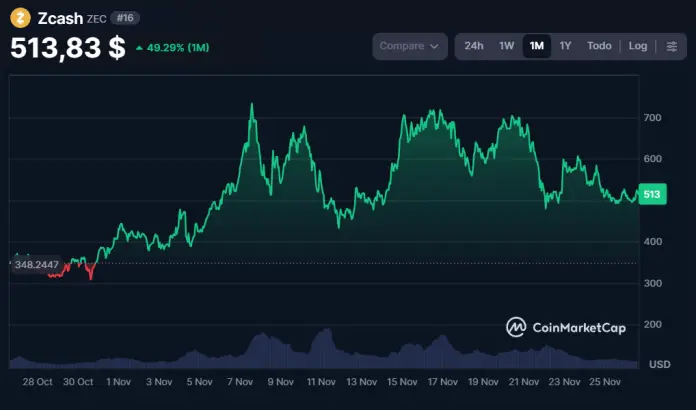The width and height of the screenshot is (696, 410).
Task: Click the 513,83 $ price value
Action: tap(68, 47)
